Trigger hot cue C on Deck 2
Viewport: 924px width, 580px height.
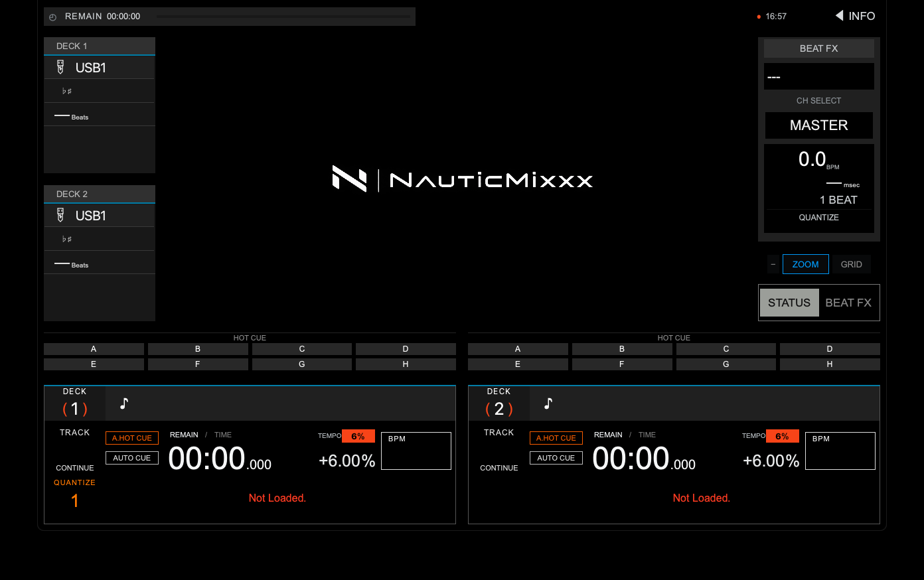pos(726,349)
